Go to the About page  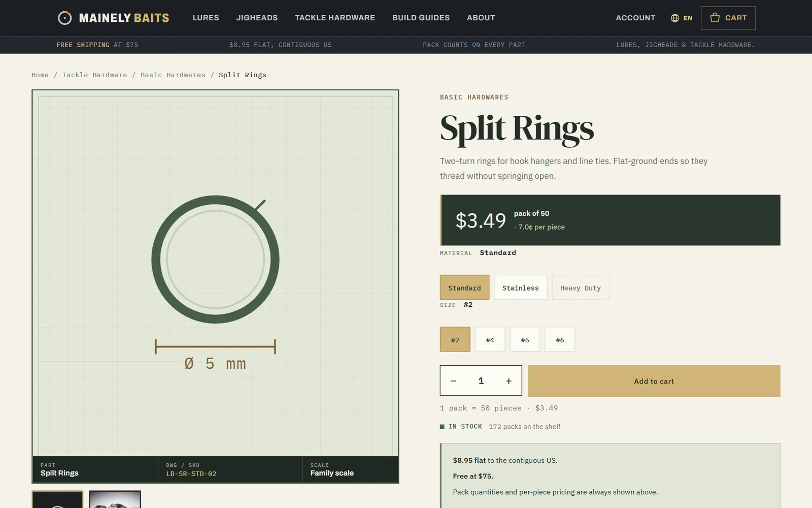pos(481,18)
